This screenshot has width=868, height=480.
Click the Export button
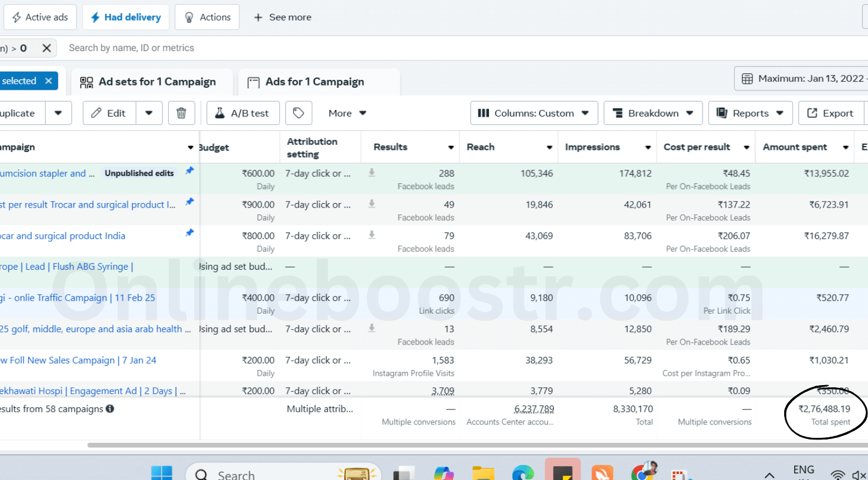pos(831,113)
